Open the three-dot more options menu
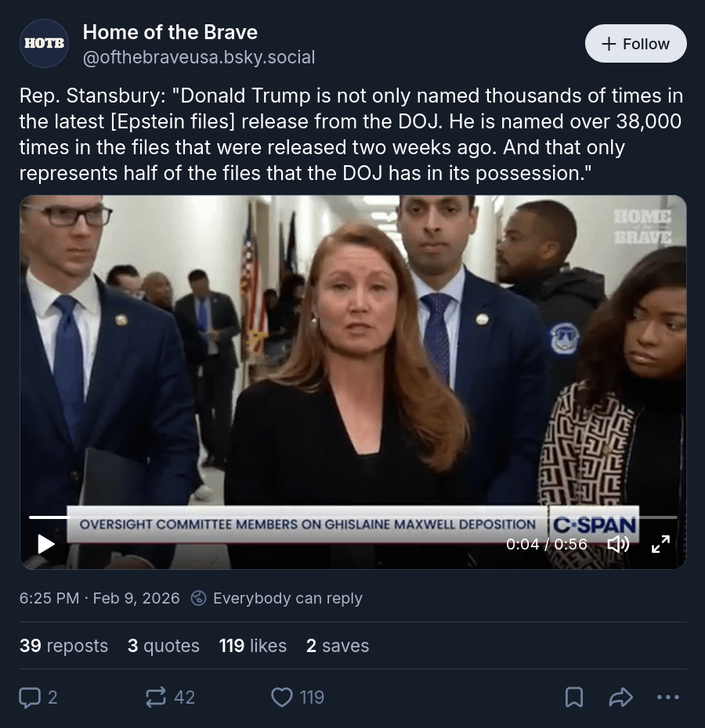This screenshot has height=728, width=705. (x=667, y=697)
